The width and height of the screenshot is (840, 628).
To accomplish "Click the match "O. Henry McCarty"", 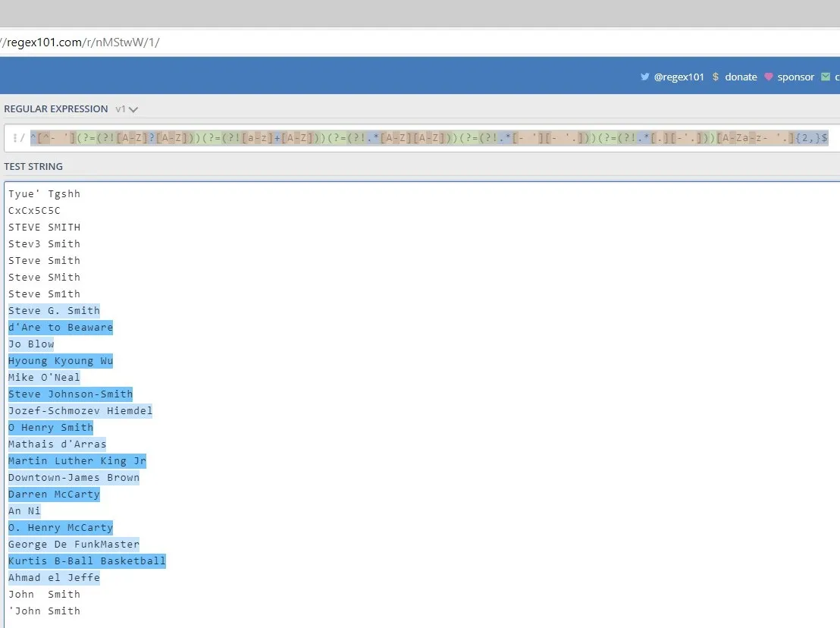I will point(61,528).
